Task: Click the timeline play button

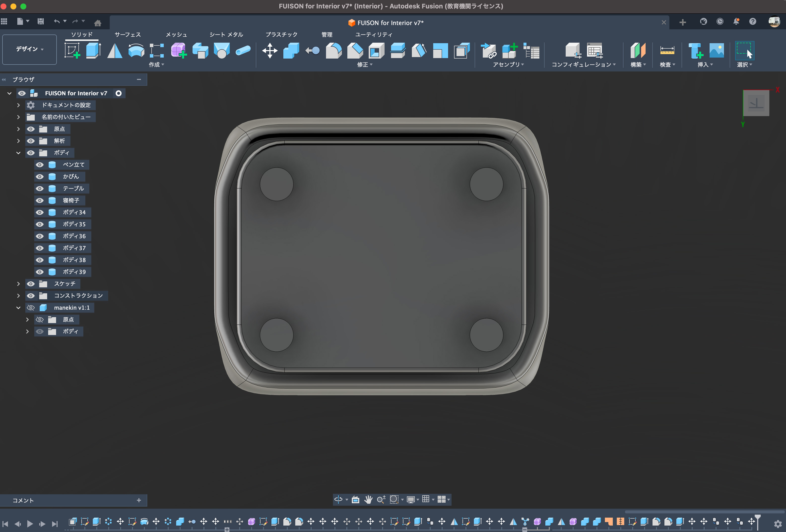Action: pyautogui.click(x=30, y=524)
